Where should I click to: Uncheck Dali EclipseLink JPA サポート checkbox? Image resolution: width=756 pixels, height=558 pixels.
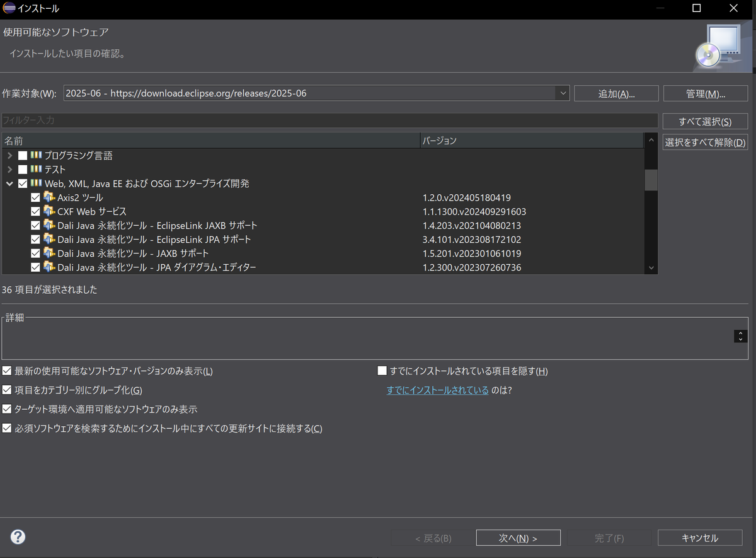[x=35, y=240]
